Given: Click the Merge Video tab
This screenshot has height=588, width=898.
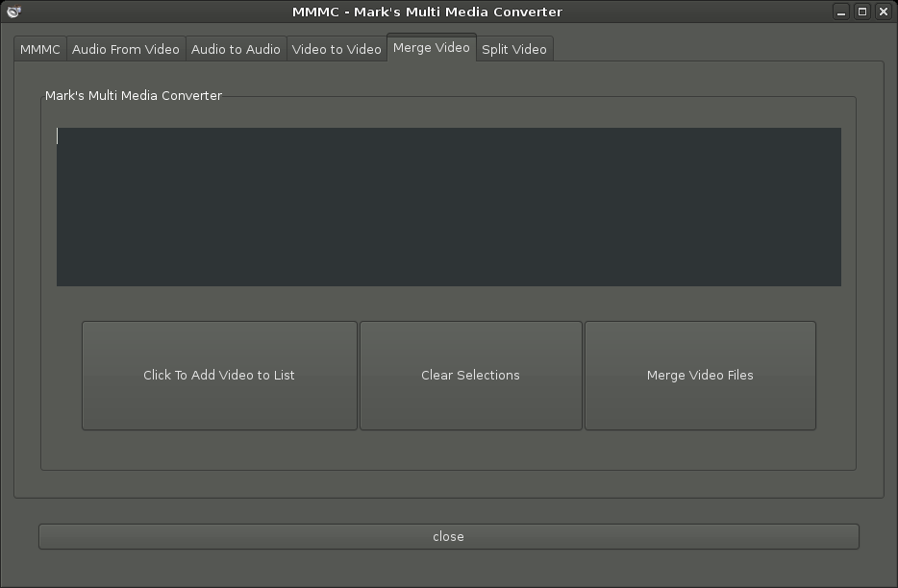Looking at the screenshot, I should point(432,47).
